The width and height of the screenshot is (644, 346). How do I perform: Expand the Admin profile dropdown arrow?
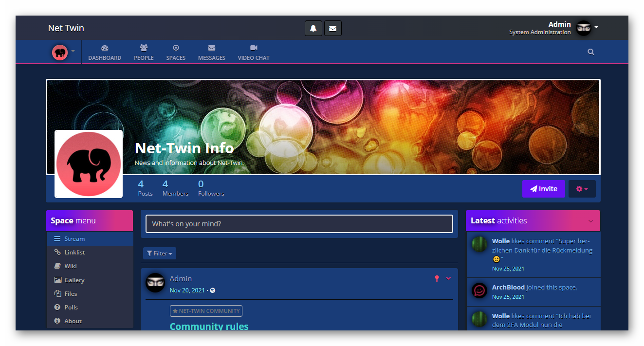[x=597, y=28]
